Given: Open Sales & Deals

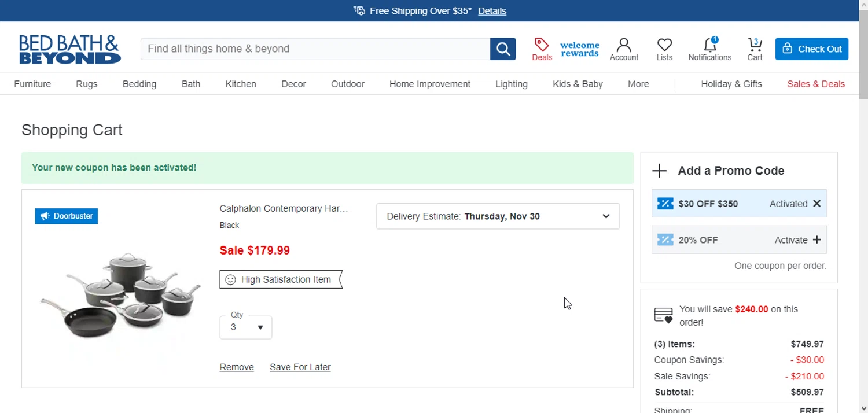Looking at the screenshot, I should coord(816,84).
